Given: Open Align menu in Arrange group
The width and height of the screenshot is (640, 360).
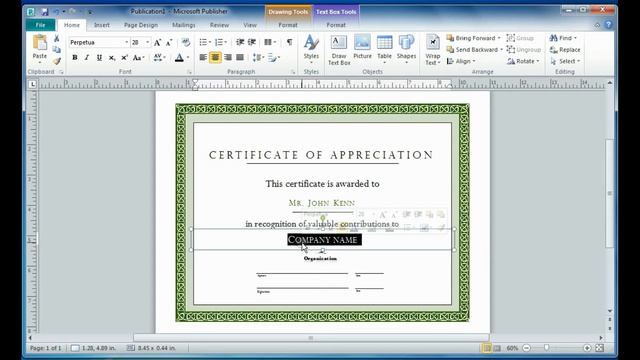Looking at the screenshot, I should click(x=461, y=61).
